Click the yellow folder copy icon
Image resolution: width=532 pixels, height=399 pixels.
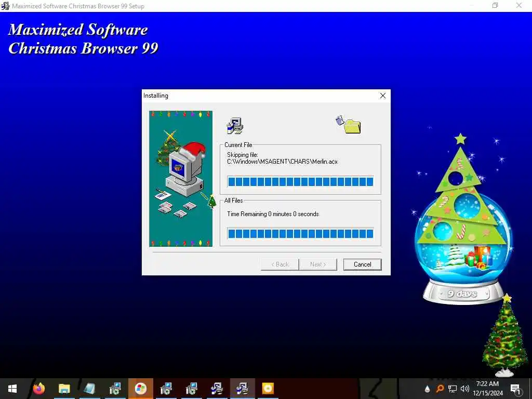tap(348, 125)
